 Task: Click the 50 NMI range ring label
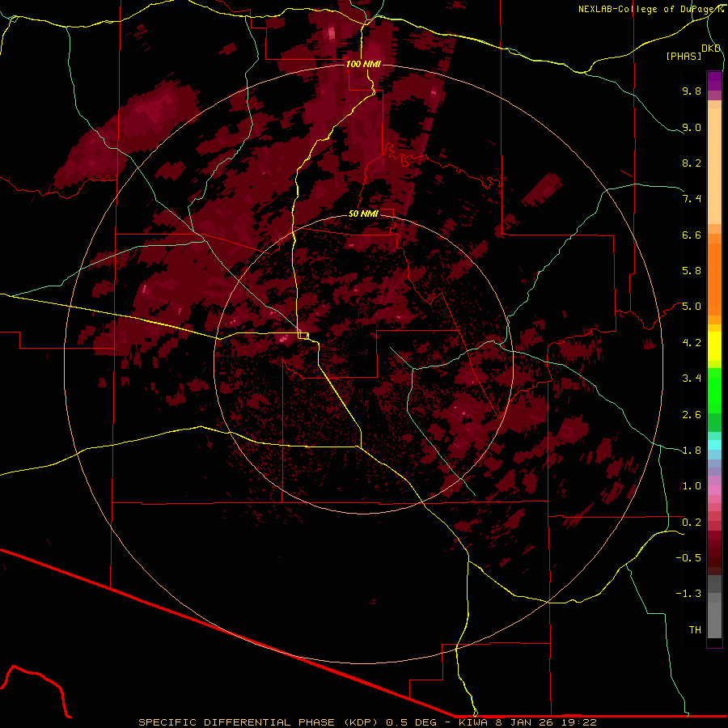[x=363, y=214]
